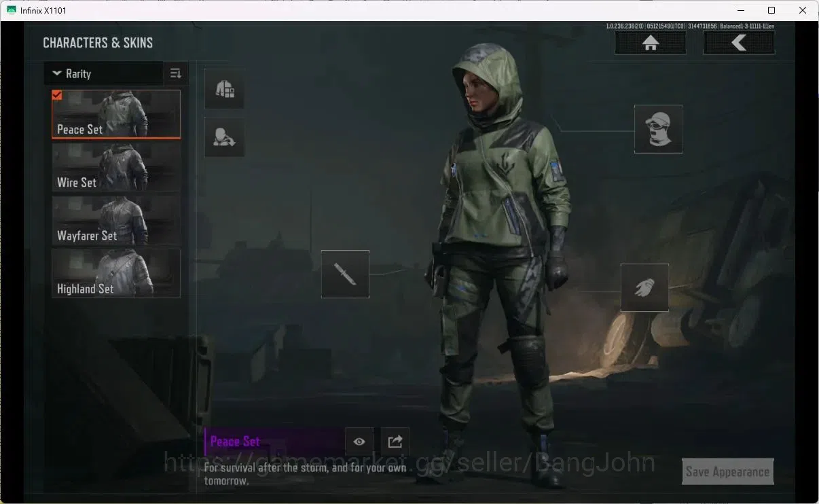Click the Save Appearance button

727,471
